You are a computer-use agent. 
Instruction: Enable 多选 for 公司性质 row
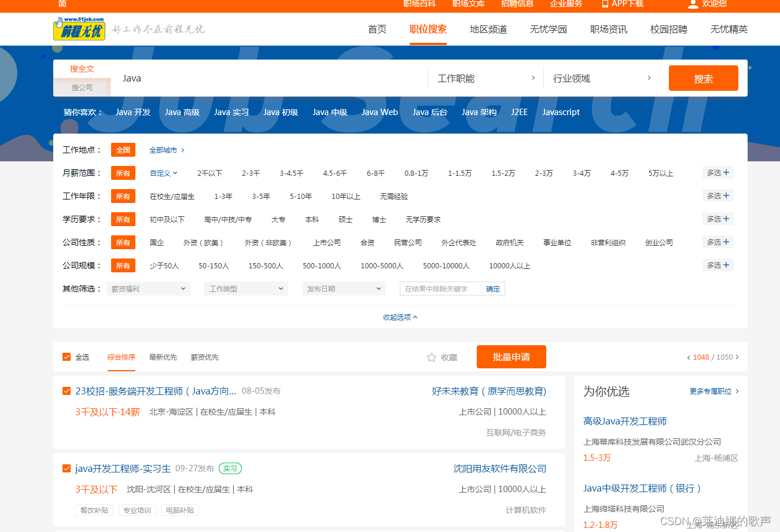tap(718, 242)
